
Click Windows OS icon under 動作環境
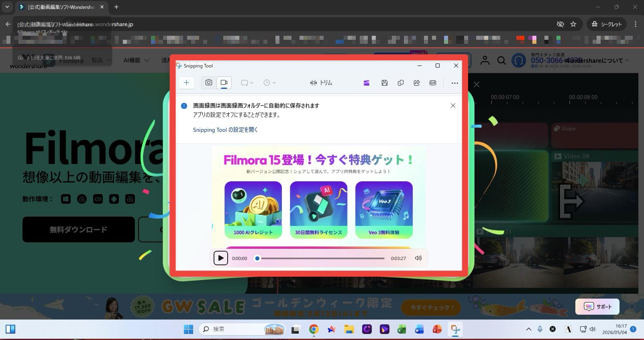coord(66,199)
